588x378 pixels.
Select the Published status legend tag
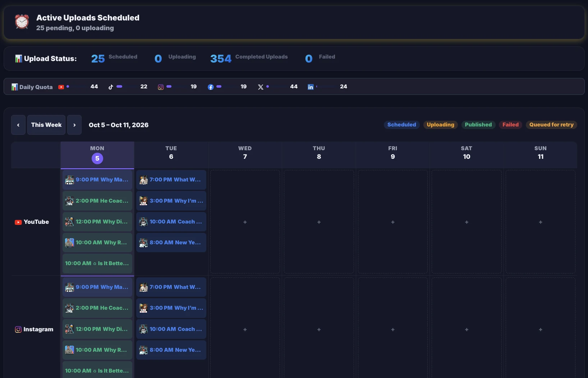tap(478, 125)
